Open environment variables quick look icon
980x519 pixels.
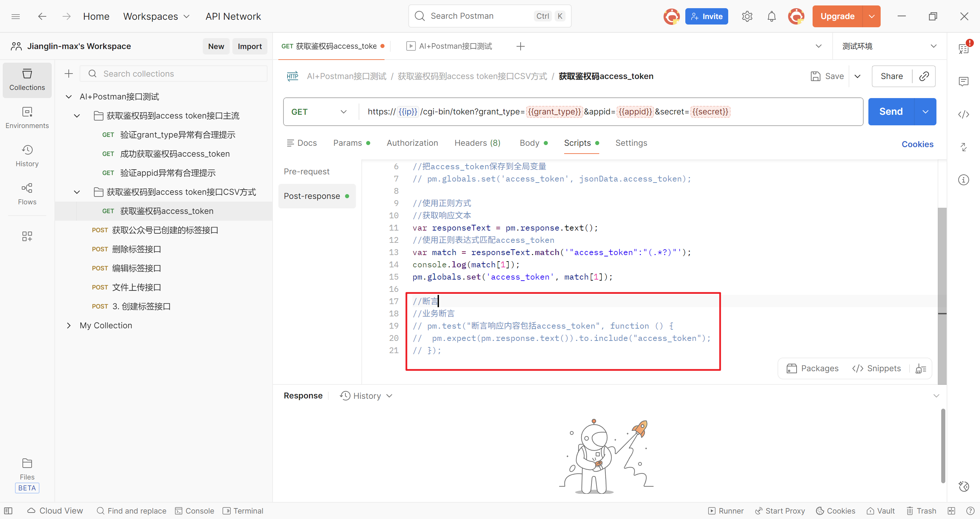pyautogui.click(x=963, y=48)
